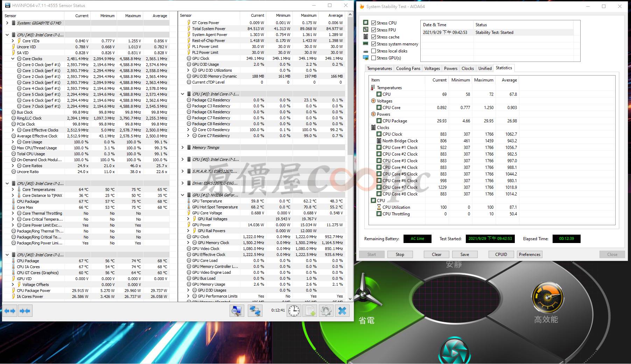Click the blue X close sensors icon
The image size is (631, 364).
[x=342, y=311]
